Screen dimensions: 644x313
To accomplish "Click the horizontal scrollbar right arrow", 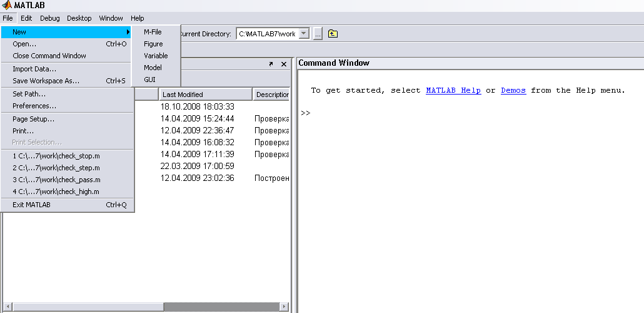I will 283,307.
